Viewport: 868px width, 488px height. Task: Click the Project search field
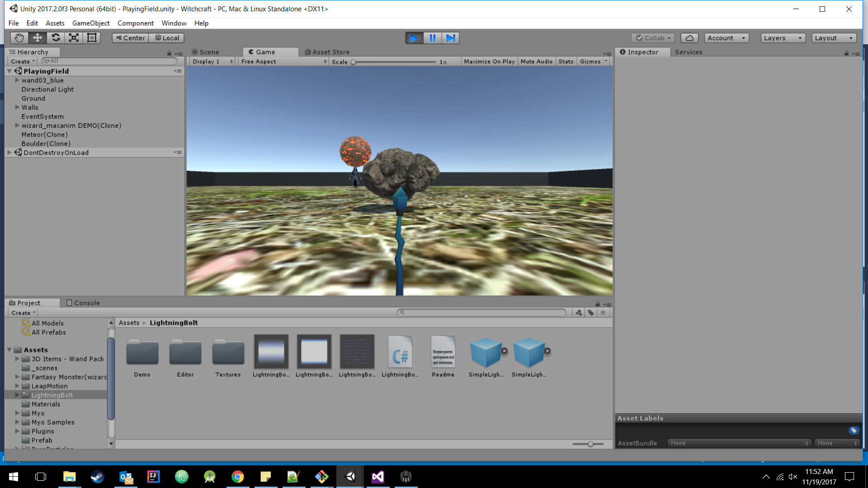(x=481, y=312)
